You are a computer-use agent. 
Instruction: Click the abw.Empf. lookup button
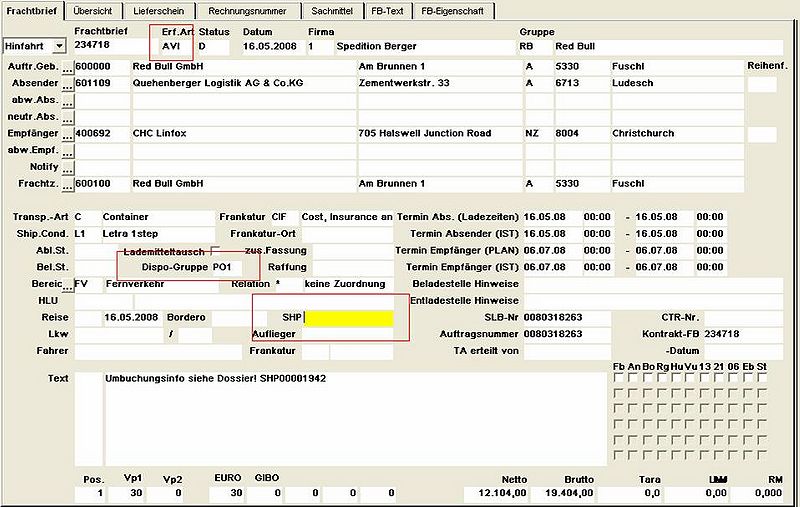coord(67,152)
